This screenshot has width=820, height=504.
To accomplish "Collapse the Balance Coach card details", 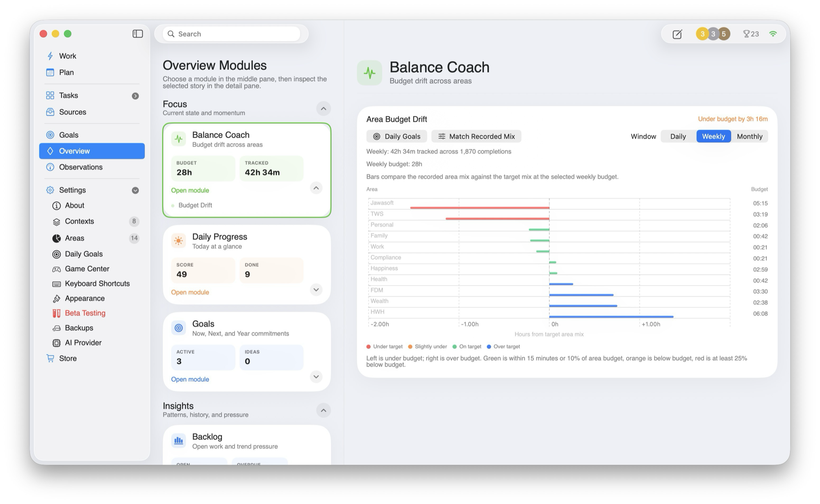I will [316, 188].
